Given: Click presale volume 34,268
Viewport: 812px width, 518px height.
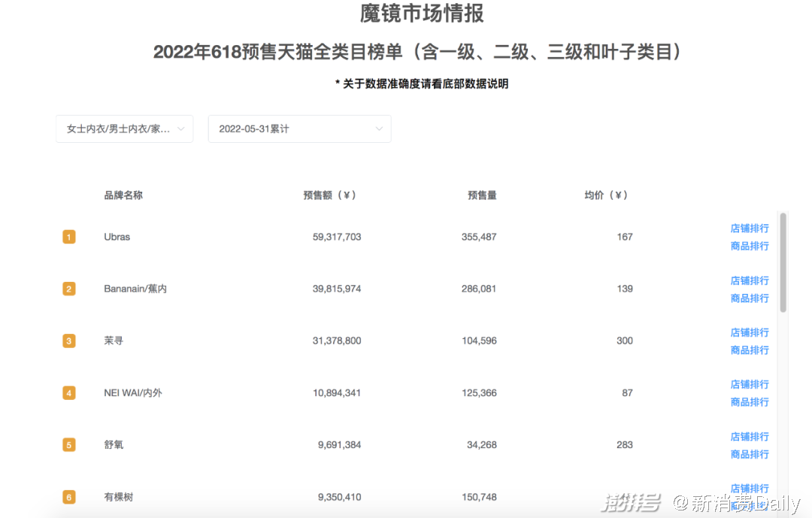Looking at the screenshot, I should 482,444.
